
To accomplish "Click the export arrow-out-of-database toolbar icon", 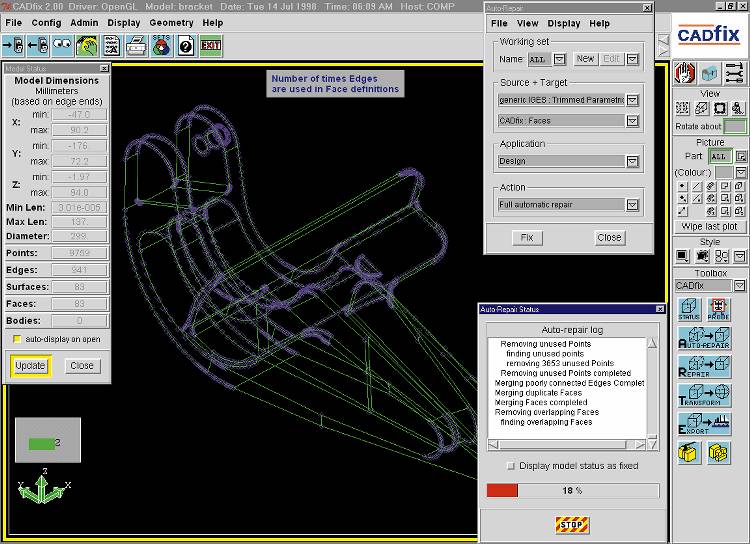I will (x=38, y=46).
